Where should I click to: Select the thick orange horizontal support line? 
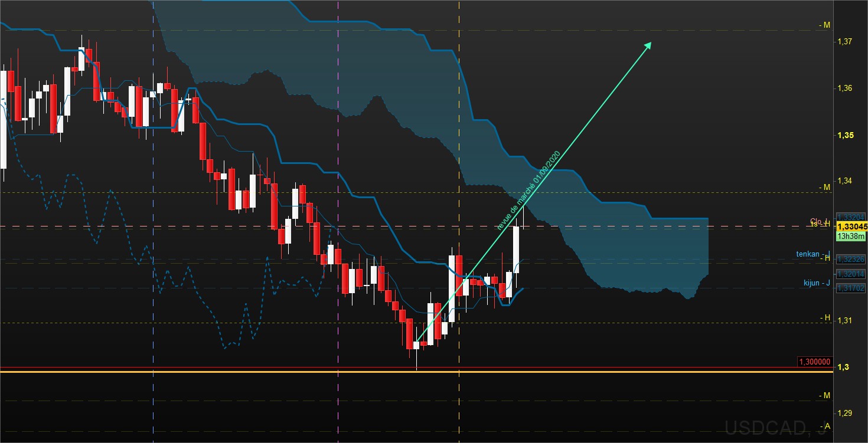point(416,372)
